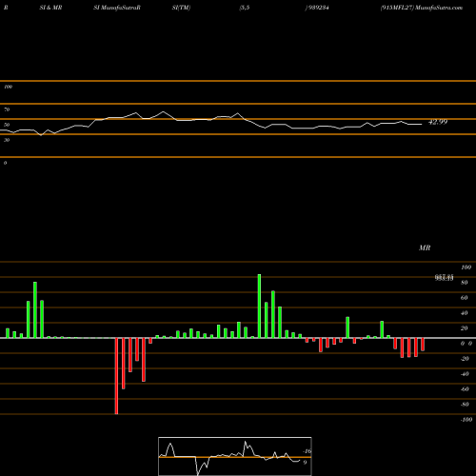Click the -100 label on MR axis

pos(466,420)
